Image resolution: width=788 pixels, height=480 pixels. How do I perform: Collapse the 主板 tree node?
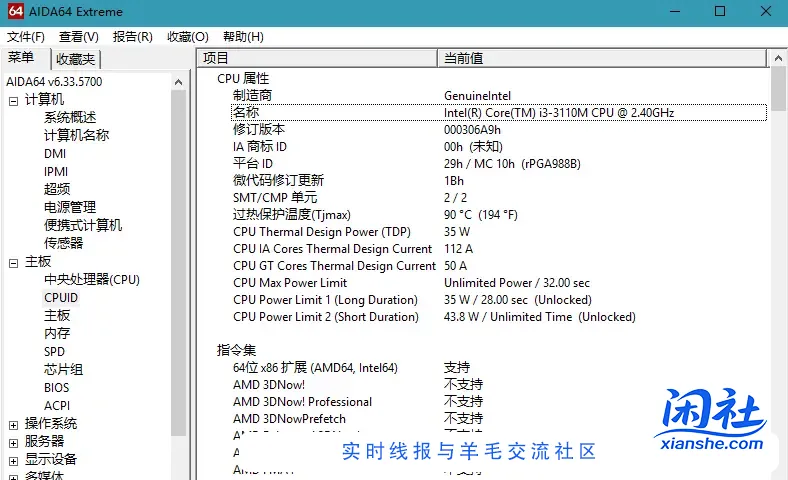(13, 262)
